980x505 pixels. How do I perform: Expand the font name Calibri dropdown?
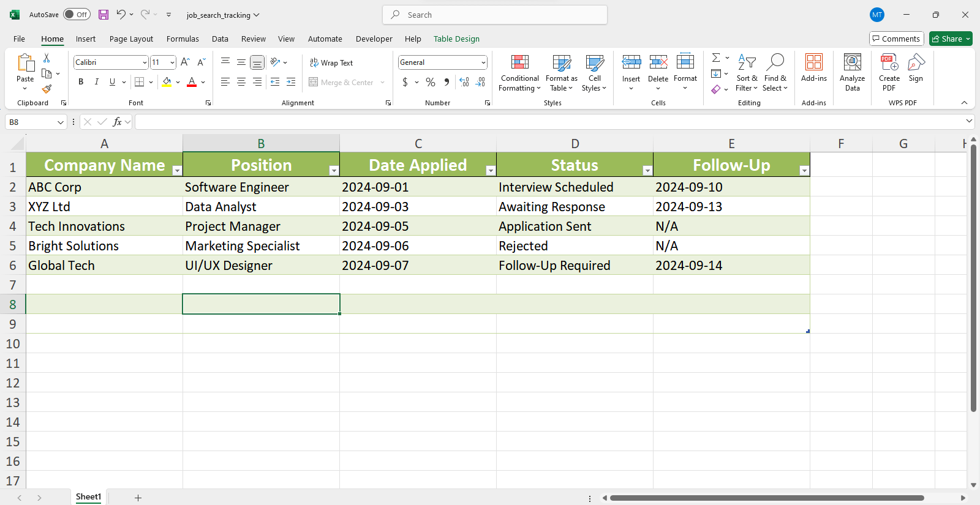coord(145,62)
